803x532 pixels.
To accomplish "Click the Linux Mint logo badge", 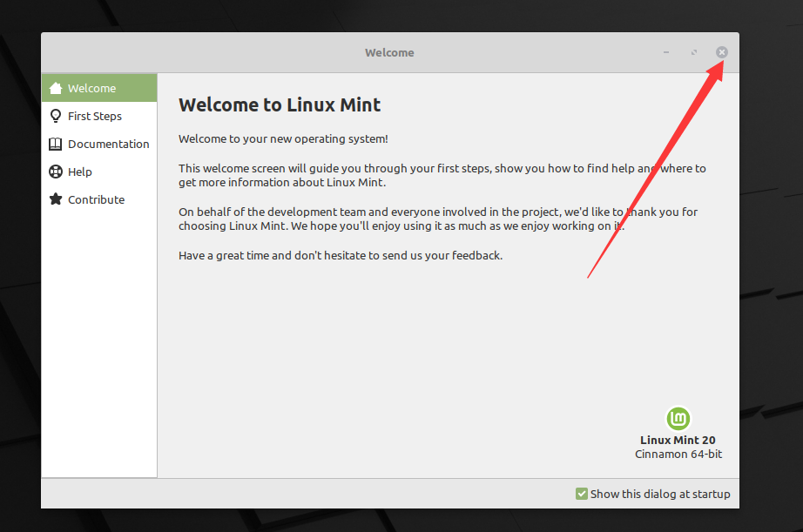I will coord(678,419).
